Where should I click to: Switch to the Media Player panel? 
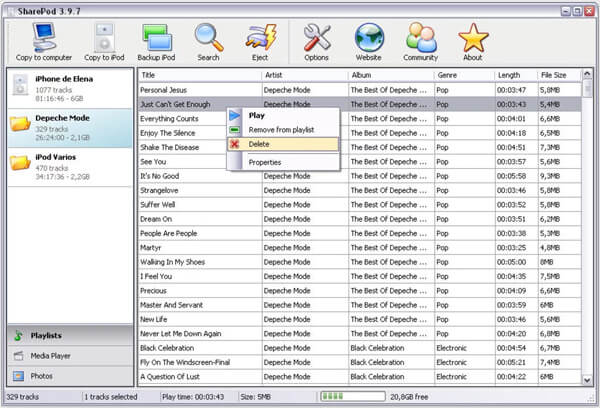70,356
